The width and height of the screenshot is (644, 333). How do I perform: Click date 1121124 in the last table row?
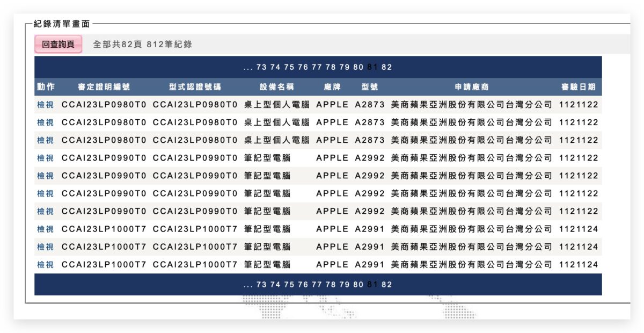(579, 264)
